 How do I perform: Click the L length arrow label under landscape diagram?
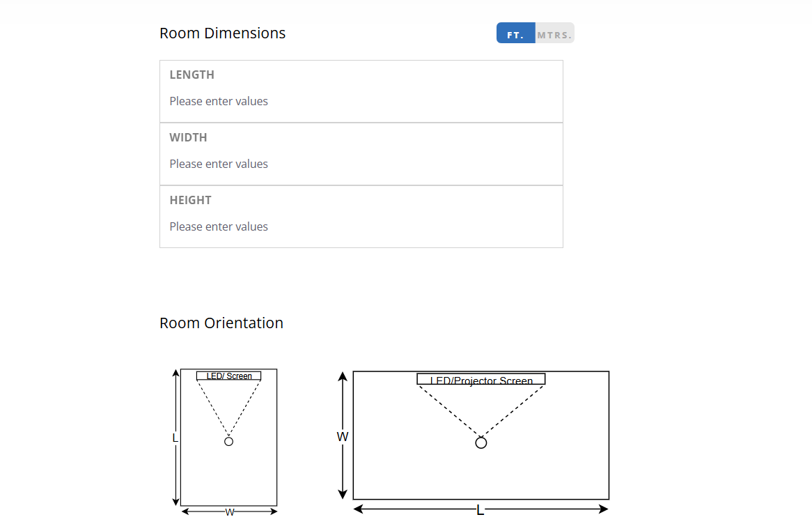click(480, 511)
